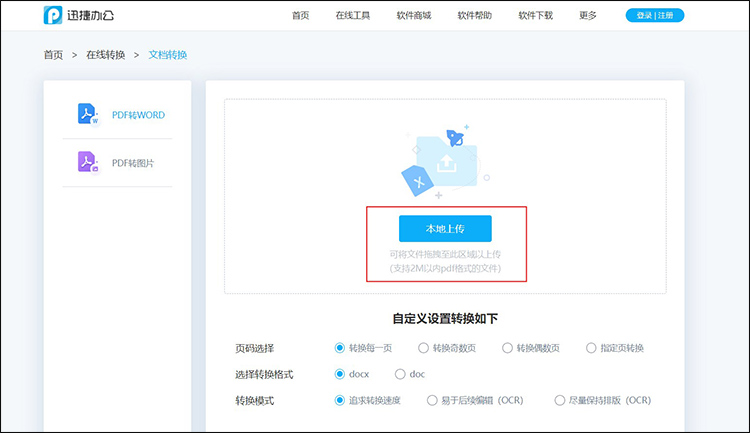The image size is (750, 433).
Task: Click 文档转换 breadcrumb link
Action: [167, 55]
